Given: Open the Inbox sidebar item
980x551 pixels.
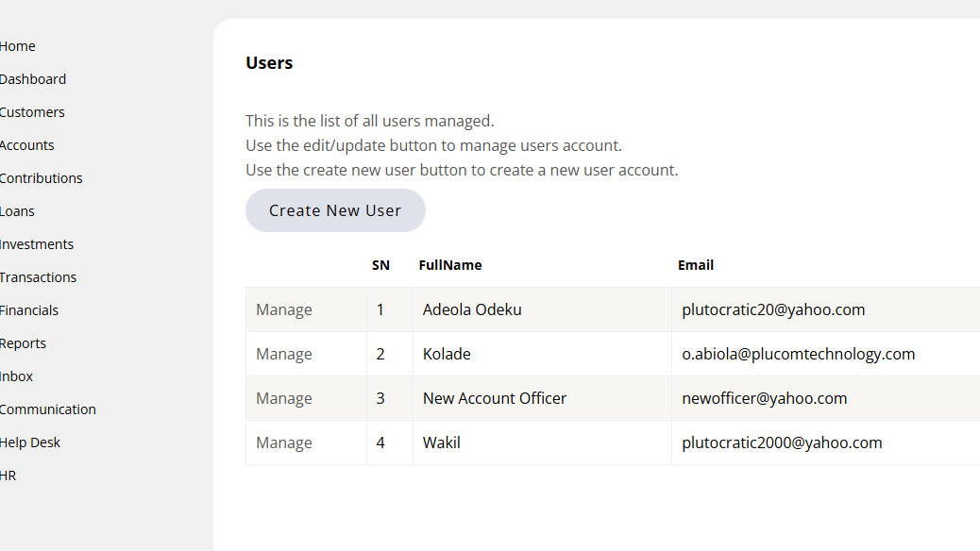Looking at the screenshot, I should (17, 376).
